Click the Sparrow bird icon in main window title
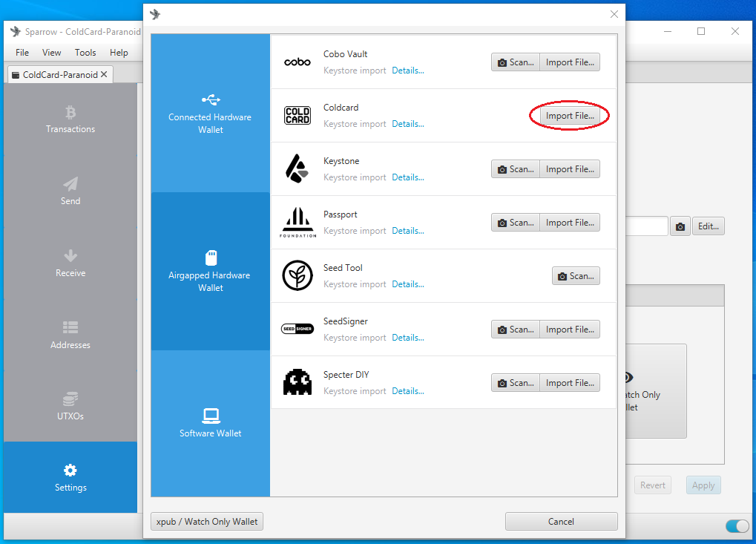Viewport: 756px width, 544px height. pyautogui.click(x=16, y=31)
